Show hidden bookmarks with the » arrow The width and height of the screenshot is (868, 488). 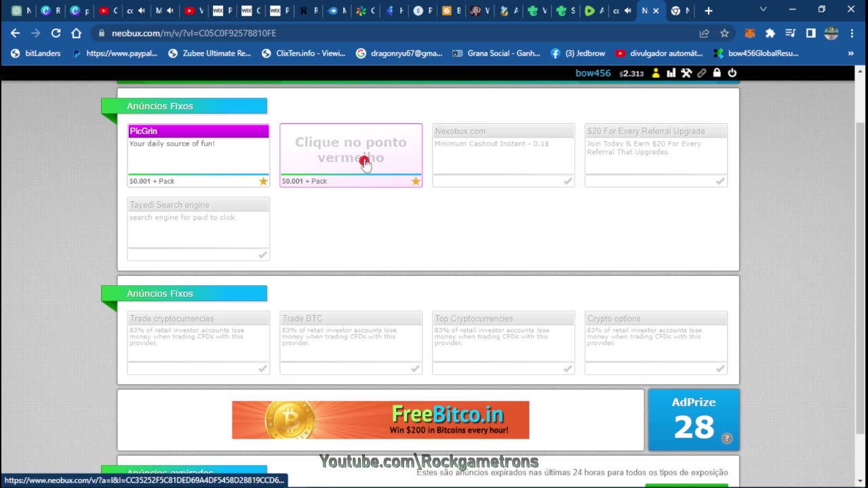pyautogui.click(x=850, y=53)
